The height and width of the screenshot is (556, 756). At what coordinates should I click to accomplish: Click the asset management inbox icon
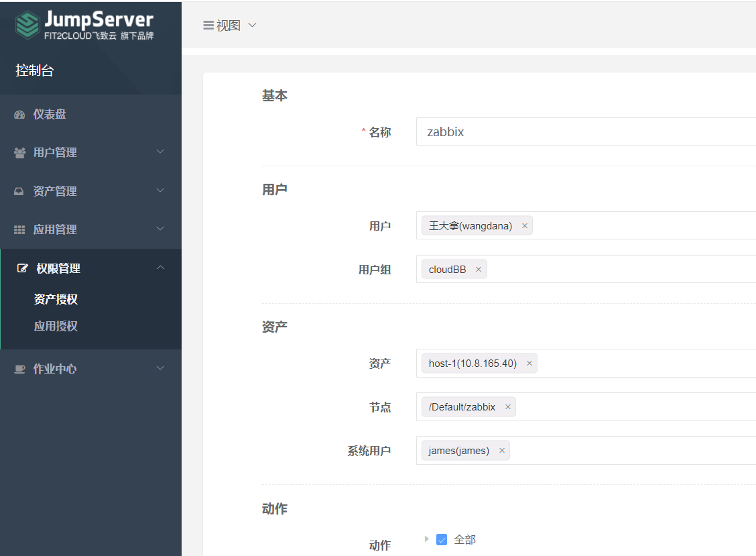click(x=19, y=191)
